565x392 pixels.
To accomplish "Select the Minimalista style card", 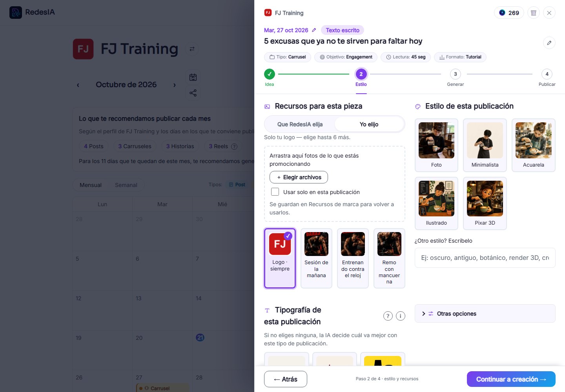I will click(485, 145).
